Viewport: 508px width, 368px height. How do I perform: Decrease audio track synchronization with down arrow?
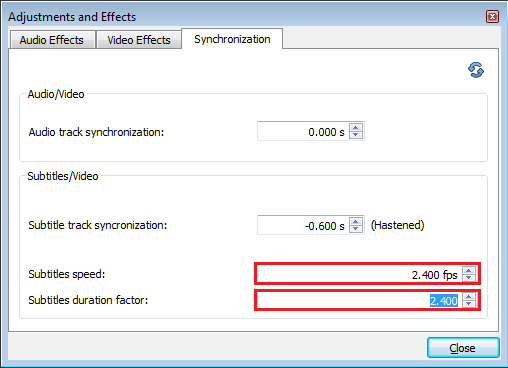point(356,135)
